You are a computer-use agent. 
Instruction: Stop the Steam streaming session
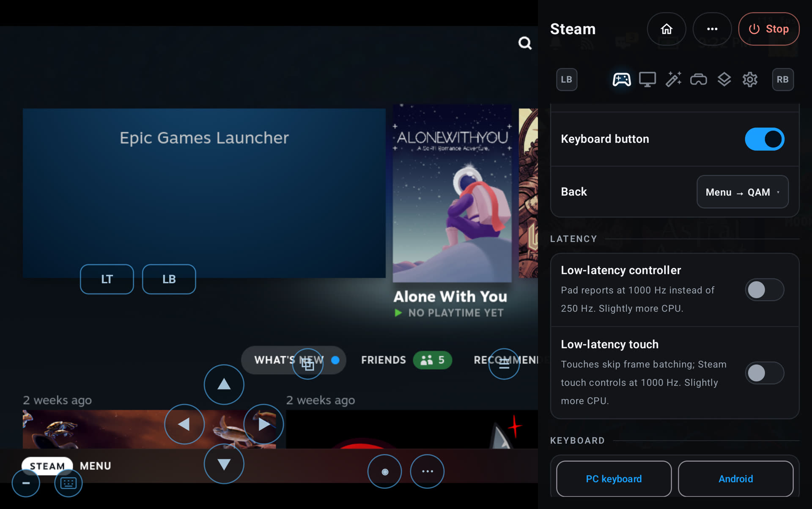click(x=768, y=29)
